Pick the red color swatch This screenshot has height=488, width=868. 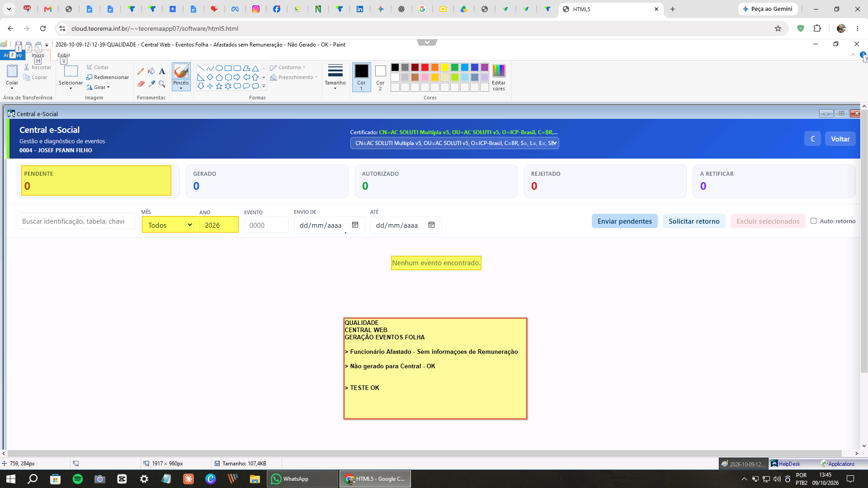coord(425,67)
